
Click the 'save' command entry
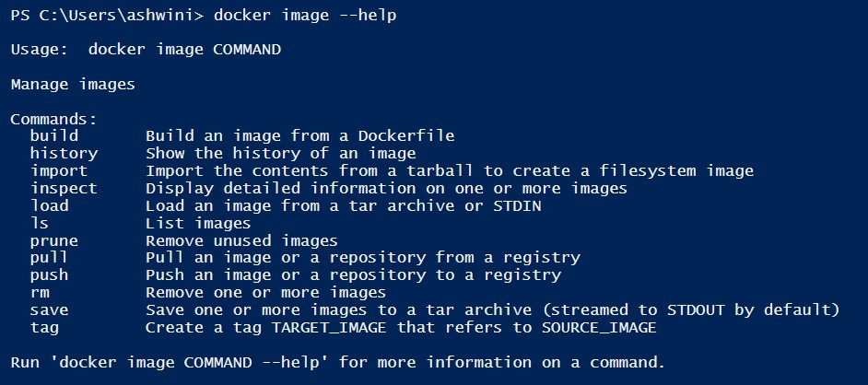click(x=49, y=310)
